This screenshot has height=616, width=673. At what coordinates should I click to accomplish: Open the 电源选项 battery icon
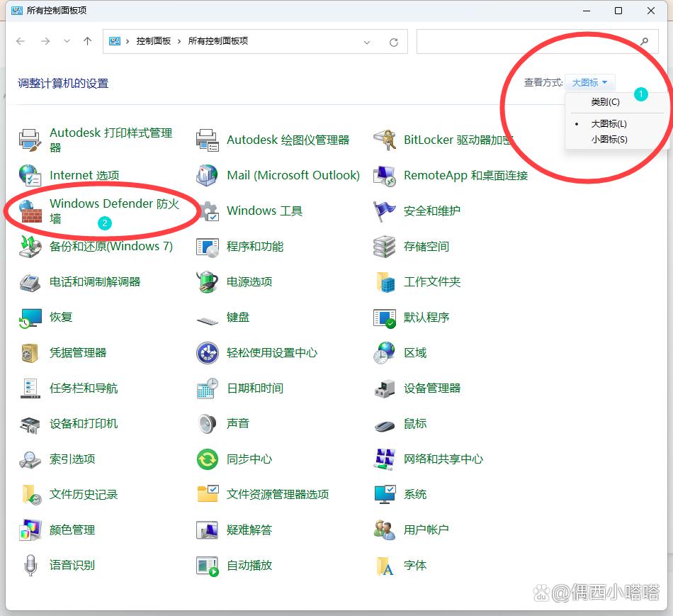[x=208, y=282]
